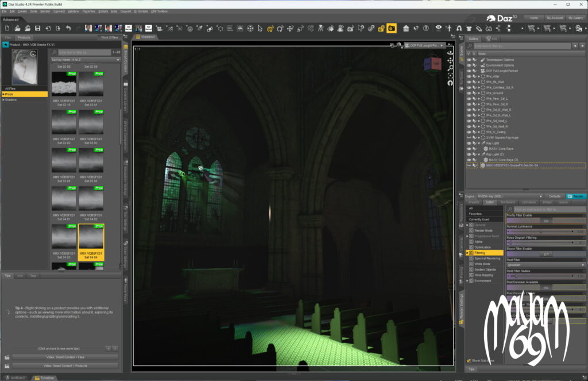Image resolution: width=588 pixels, height=381 pixels.
Task: Click the Pixel Filter Radius slider
Action: pos(546,277)
